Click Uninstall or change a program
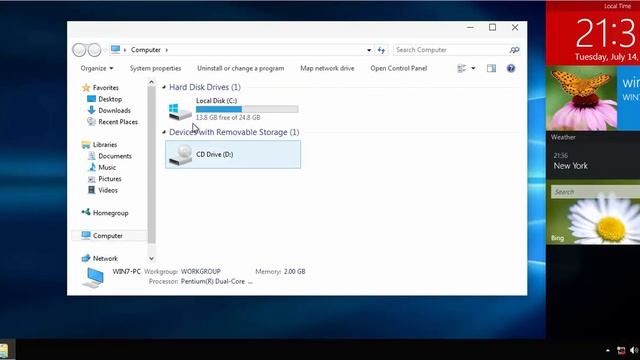640x360 pixels. click(241, 68)
